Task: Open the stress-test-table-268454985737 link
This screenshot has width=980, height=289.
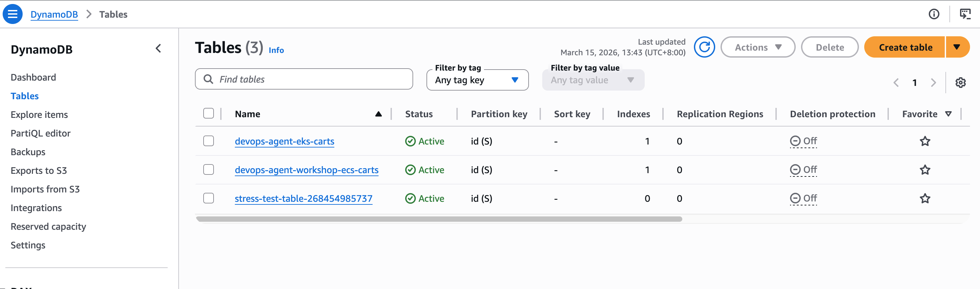Action: (303, 198)
